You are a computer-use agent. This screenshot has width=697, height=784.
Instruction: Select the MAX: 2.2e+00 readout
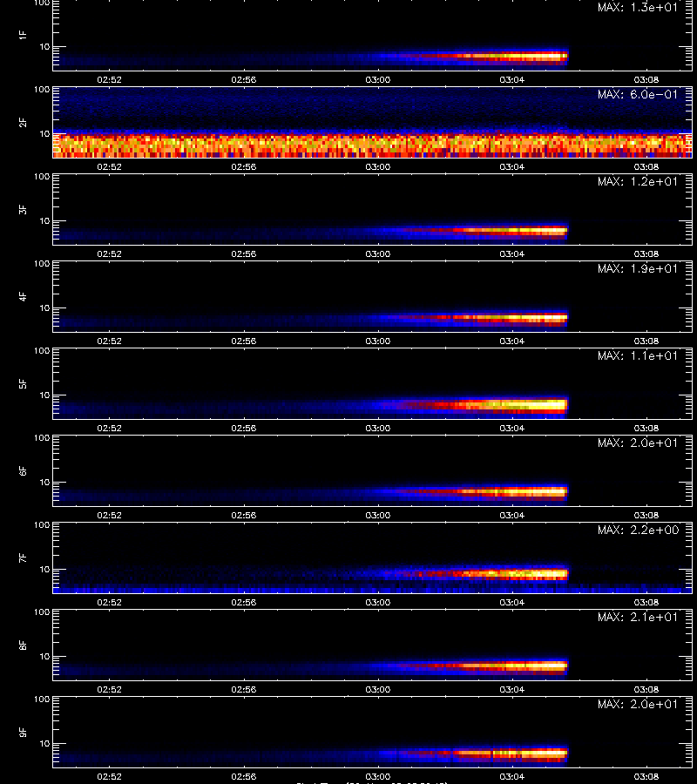[638, 530]
